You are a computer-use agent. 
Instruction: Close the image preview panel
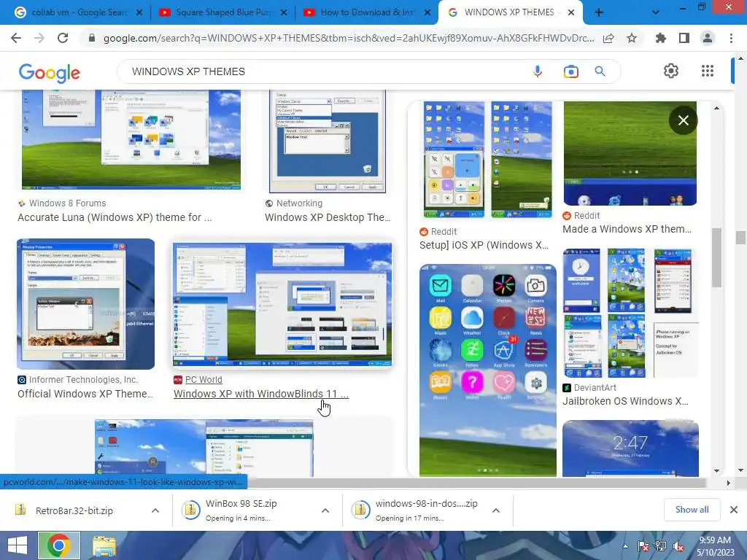click(683, 120)
